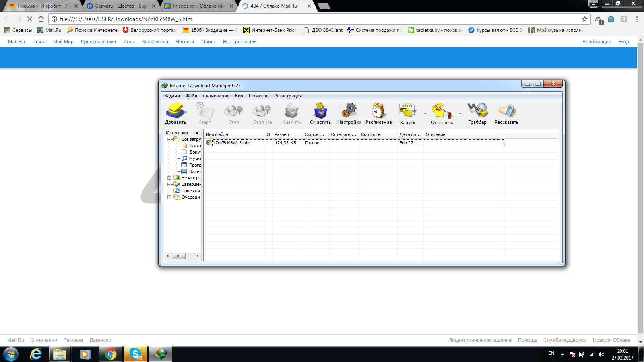644x362 pixels.
Task: Collapse the Все загрузки tree node
Action: pyautogui.click(x=169, y=139)
